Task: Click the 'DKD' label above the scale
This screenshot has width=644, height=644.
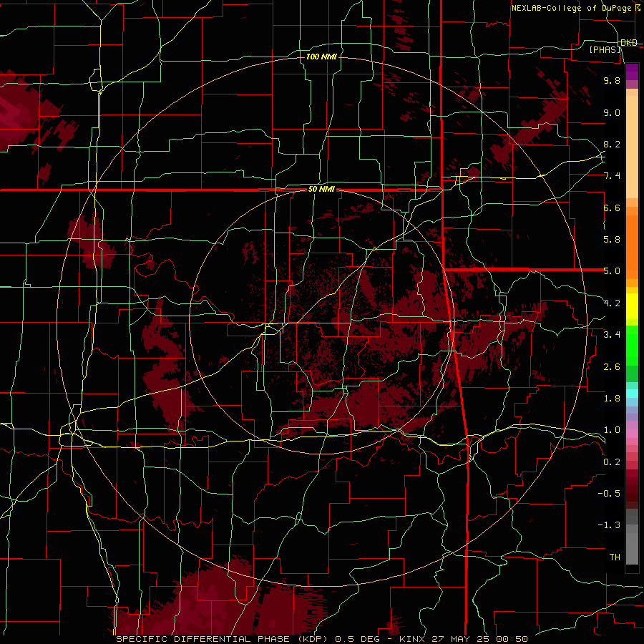Action: click(x=629, y=43)
